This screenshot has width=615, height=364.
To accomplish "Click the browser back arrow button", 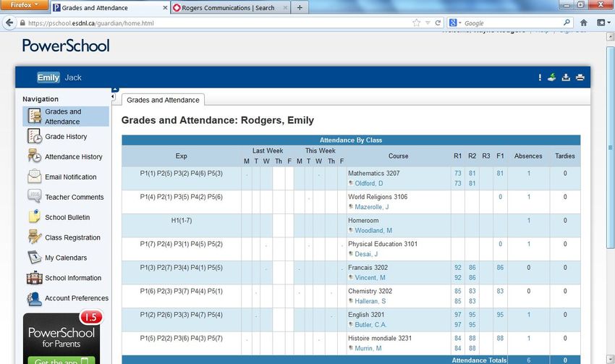I will (x=9, y=22).
